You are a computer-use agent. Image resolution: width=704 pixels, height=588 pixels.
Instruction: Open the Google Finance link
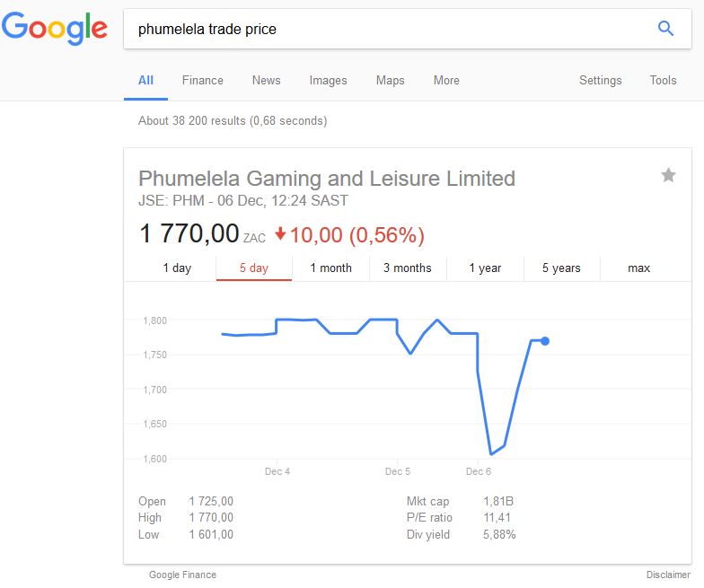(182, 575)
